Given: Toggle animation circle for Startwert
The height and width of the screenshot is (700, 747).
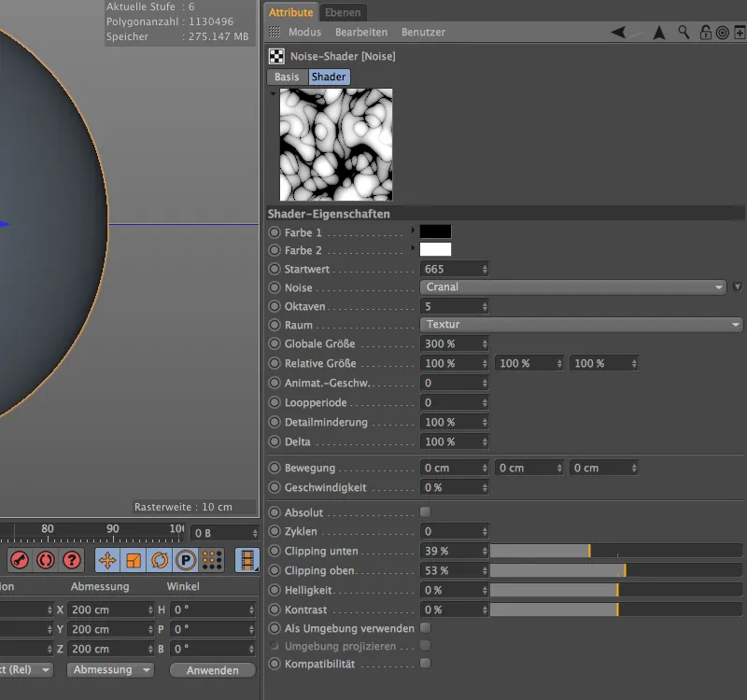Looking at the screenshot, I should click(x=275, y=269).
